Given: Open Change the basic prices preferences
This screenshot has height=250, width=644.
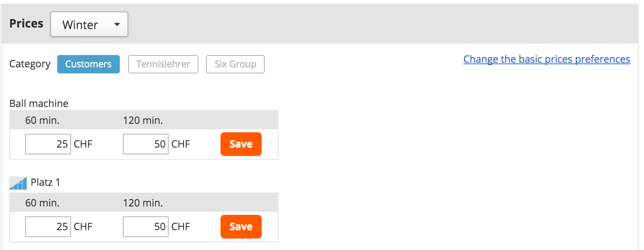Looking at the screenshot, I should pos(546,59).
